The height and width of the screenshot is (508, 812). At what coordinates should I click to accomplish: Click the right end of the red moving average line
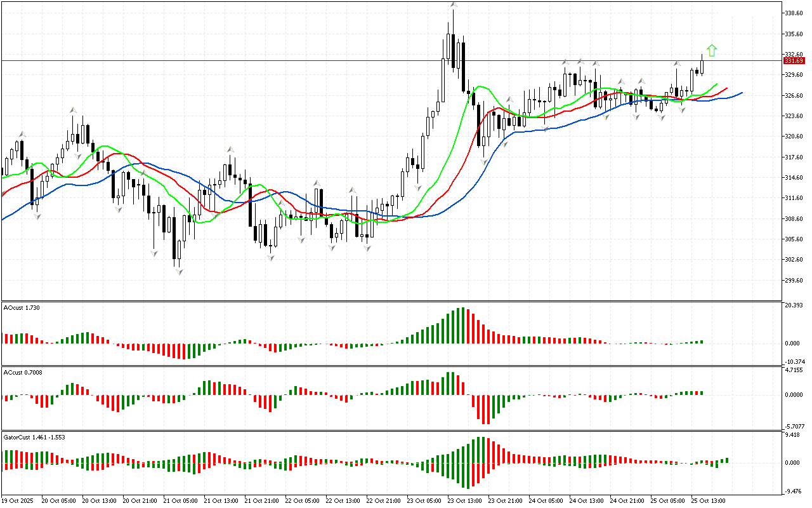726,88
